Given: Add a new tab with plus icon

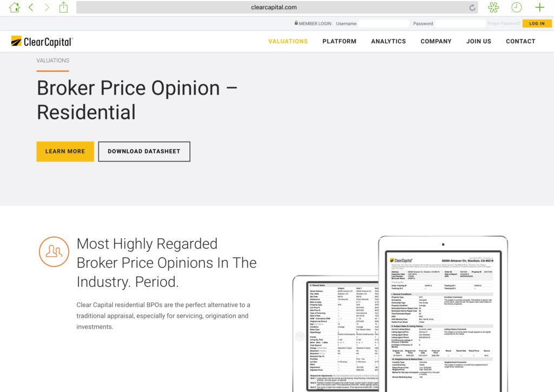Looking at the screenshot, I should 539,8.
